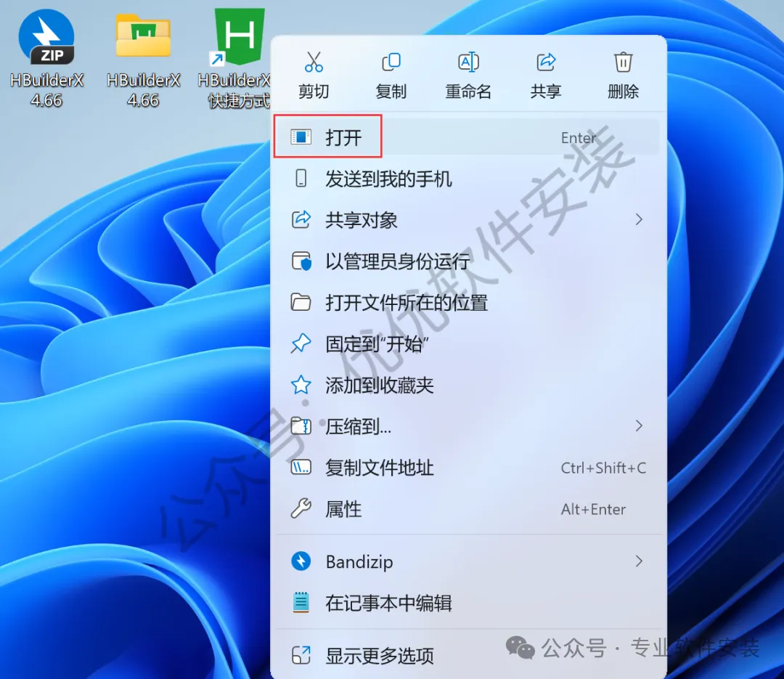The width and height of the screenshot is (784, 679).
Task: Click the pin icon beside 固定到"开始"
Action: click(x=301, y=343)
